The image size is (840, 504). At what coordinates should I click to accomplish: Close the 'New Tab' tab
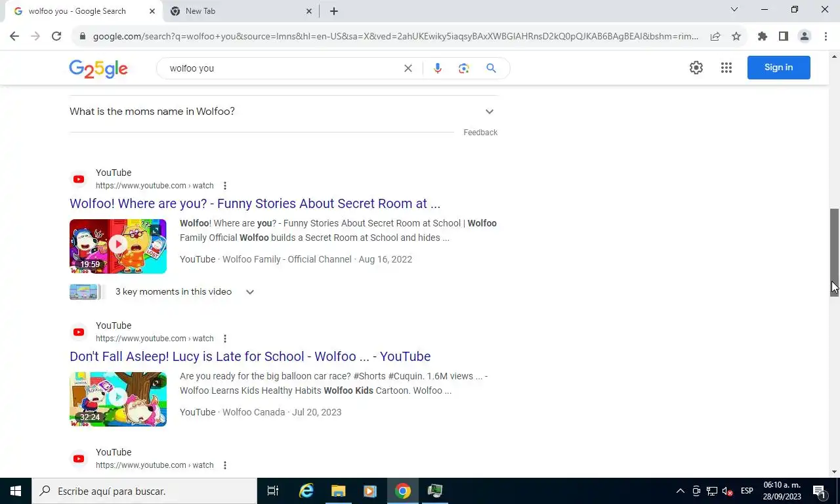(309, 11)
